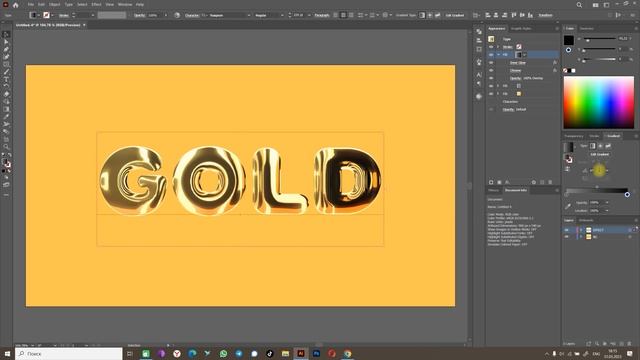Click the Character link in control bar
This screenshot has width=640, height=360.
tap(192, 15)
